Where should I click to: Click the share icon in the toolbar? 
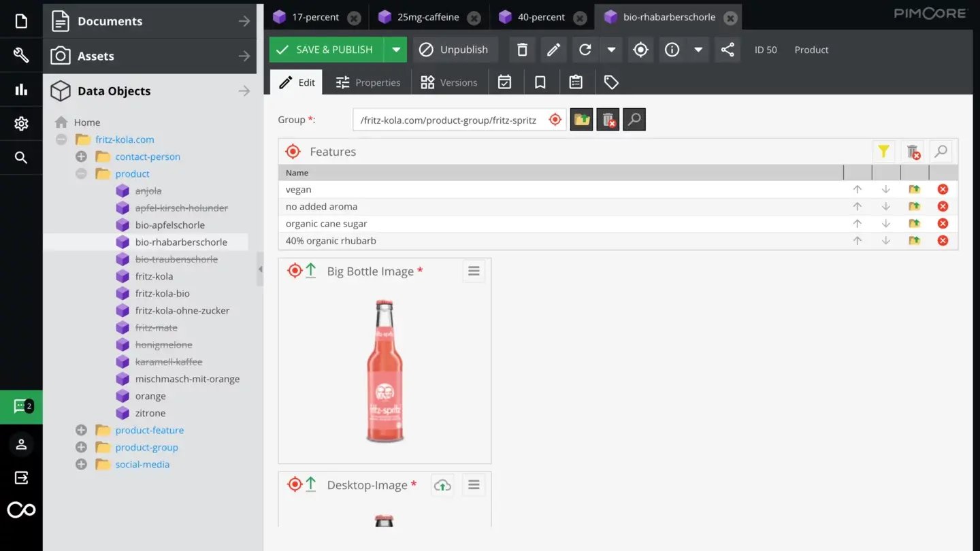[x=727, y=50]
